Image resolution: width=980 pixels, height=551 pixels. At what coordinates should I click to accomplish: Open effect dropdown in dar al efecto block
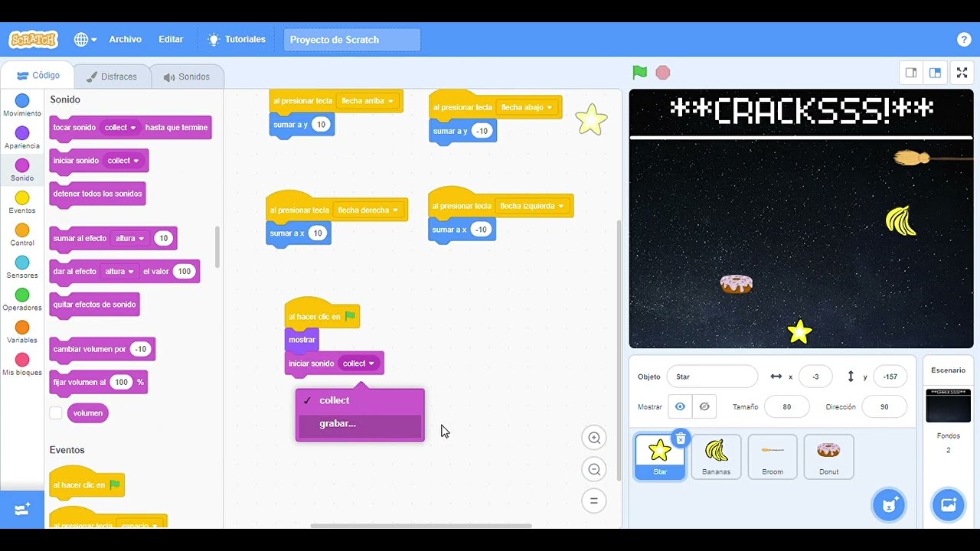tap(119, 272)
